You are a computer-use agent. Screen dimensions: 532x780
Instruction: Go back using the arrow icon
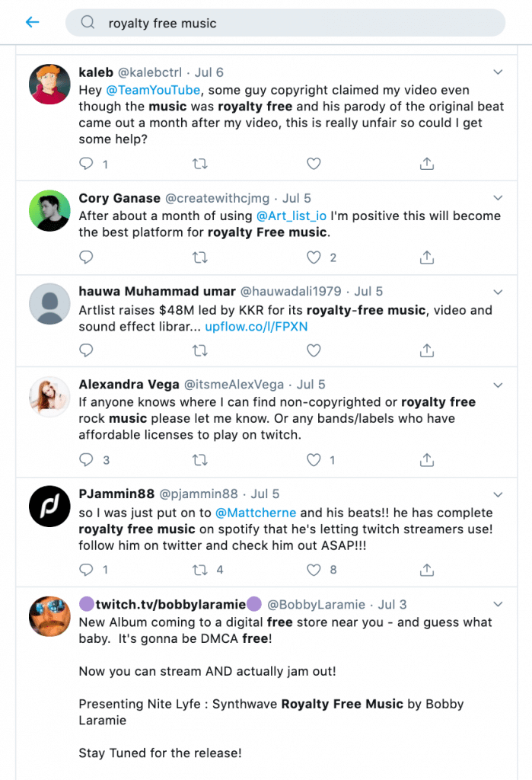point(32,22)
